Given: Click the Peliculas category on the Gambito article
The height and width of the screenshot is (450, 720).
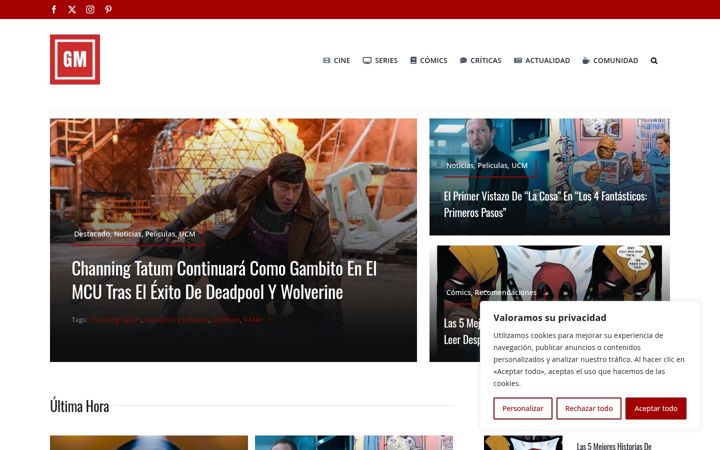Looking at the screenshot, I should pos(160,234).
